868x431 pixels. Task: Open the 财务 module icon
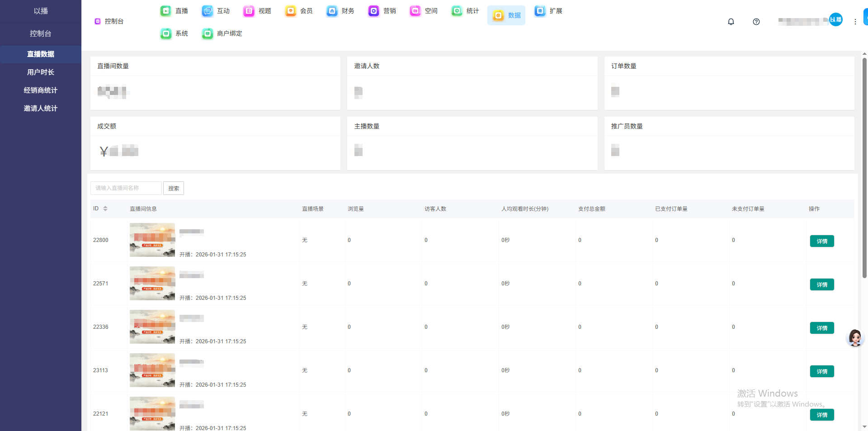pos(332,11)
